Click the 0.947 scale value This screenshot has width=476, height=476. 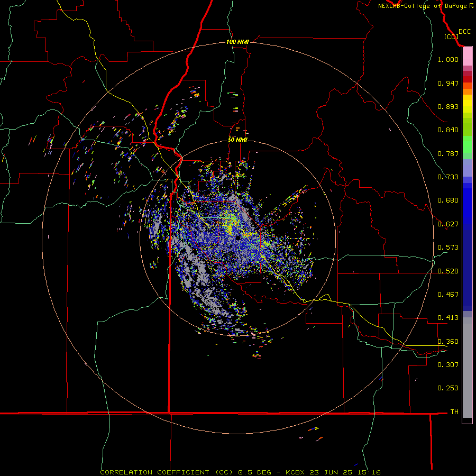pos(448,83)
